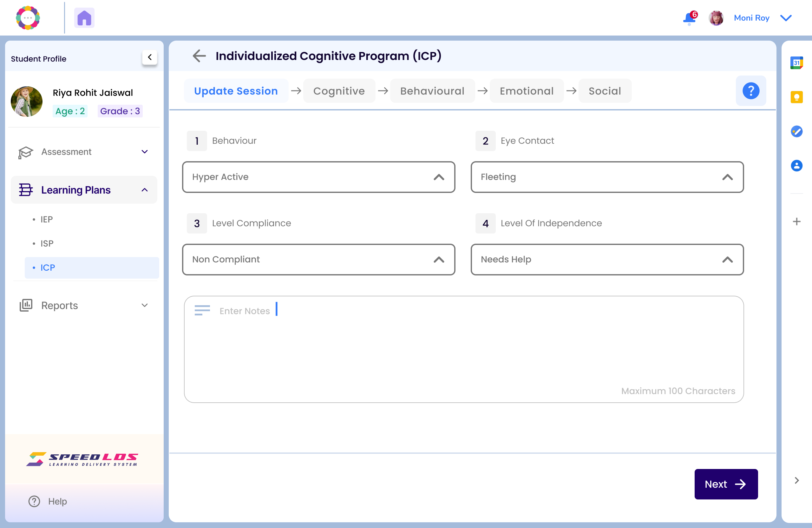Image resolution: width=812 pixels, height=528 pixels.
Task: Click the blue help question mark icon
Action: pos(750,91)
